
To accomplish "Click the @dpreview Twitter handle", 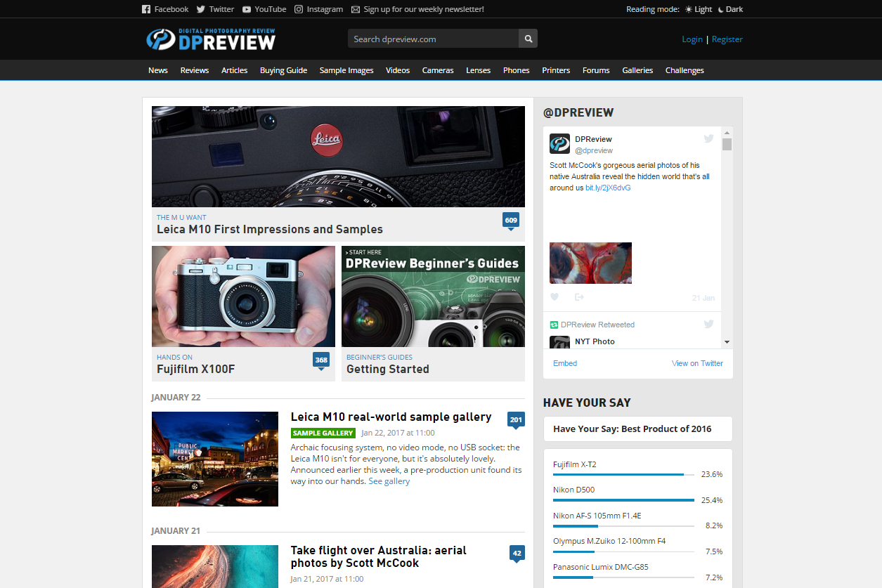I will coord(594,150).
